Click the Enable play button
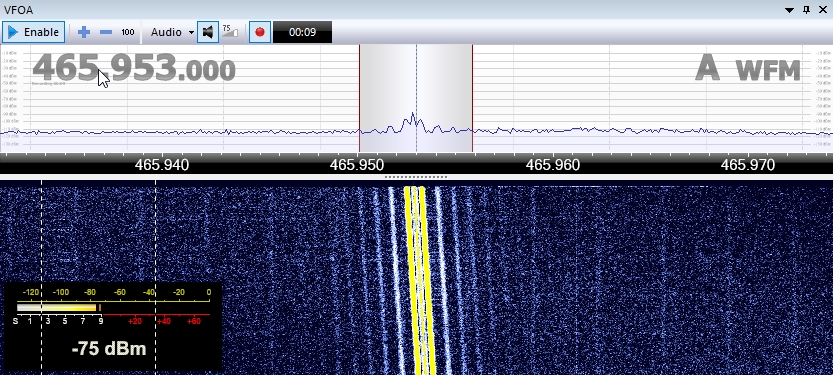The image size is (833, 375). click(x=33, y=32)
